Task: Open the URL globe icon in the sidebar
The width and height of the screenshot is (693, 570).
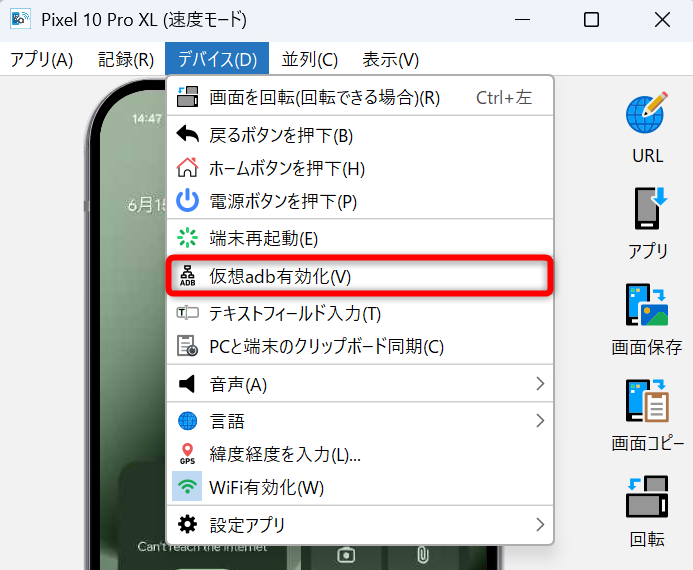Action: pos(647,113)
